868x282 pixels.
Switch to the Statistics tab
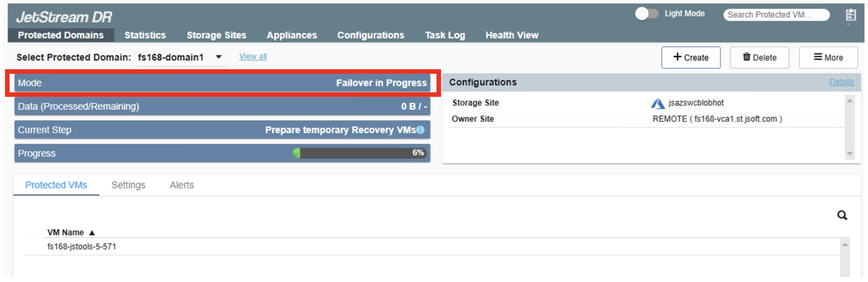tap(145, 35)
